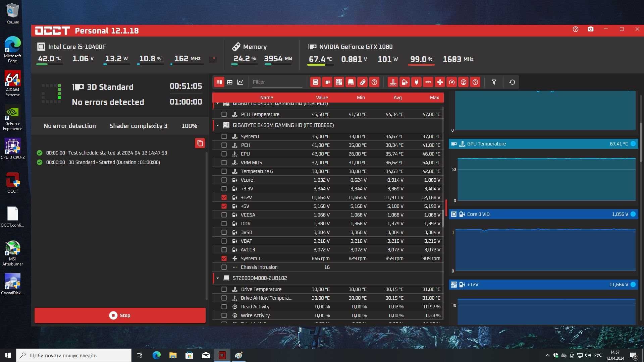Screen dimensions: 644x362
Task: Sort table by Max column
Action: coord(434,98)
